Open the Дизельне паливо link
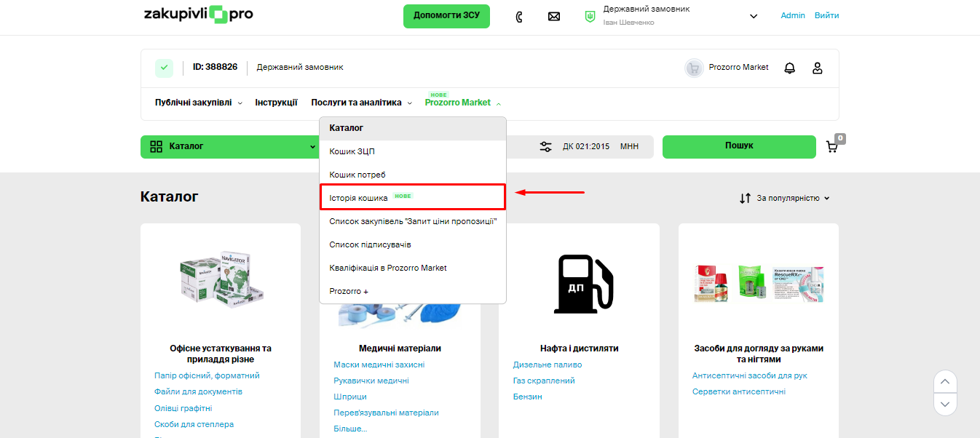Screen dimensions: 980x438 [x=548, y=365]
